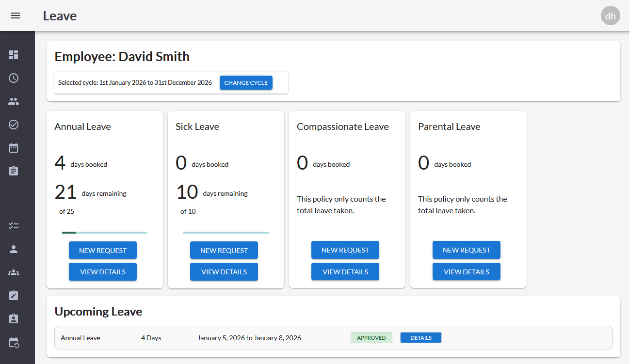Click the calendar with refresh arrow icon
Image resolution: width=629 pixels, height=364 pixels.
[14, 343]
